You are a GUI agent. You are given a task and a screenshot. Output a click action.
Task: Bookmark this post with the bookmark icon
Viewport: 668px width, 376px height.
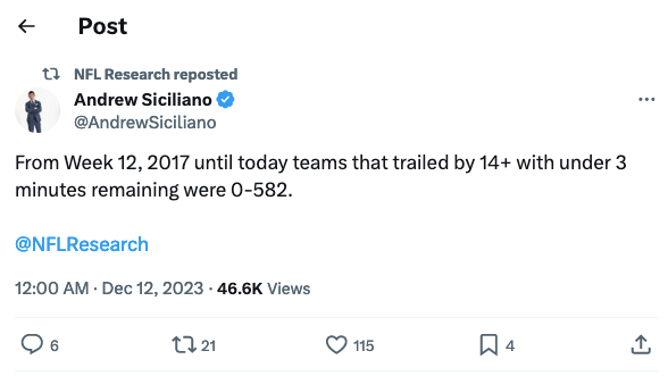489,344
